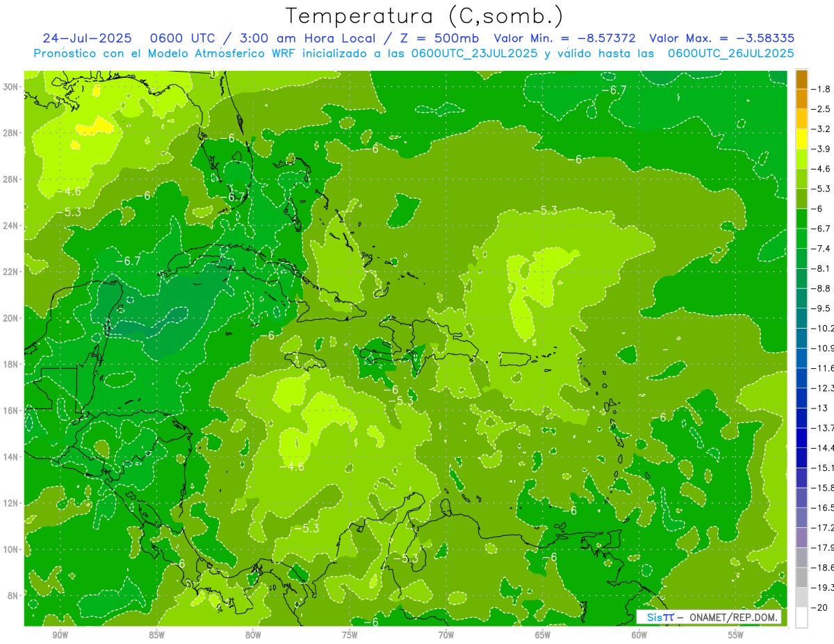
Task: Click the colorbar label "-1.8"
Action: (822, 89)
